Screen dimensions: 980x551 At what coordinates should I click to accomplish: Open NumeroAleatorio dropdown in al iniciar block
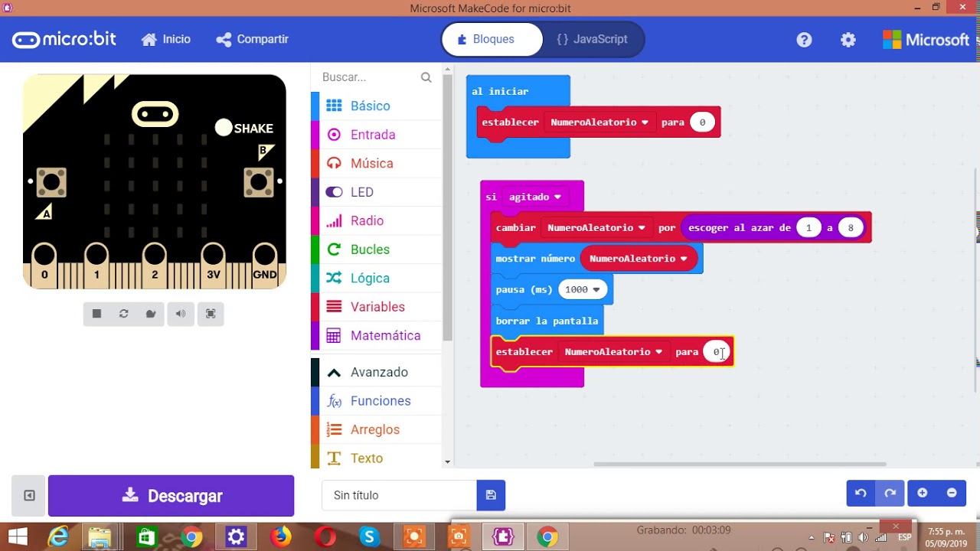coord(599,122)
